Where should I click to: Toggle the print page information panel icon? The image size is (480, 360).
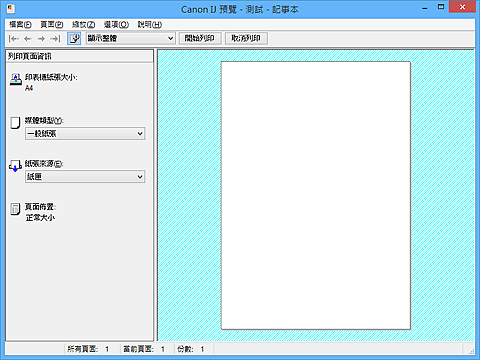point(74,38)
